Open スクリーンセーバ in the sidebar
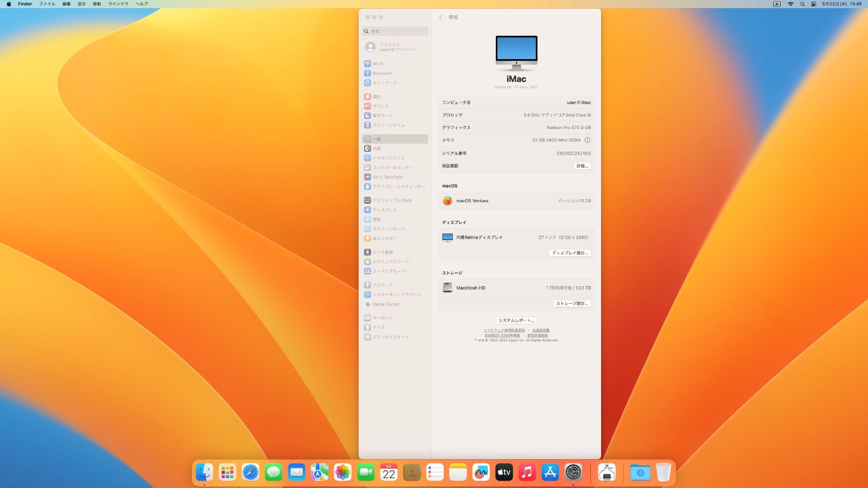Image resolution: width=868 pixels, height=488 pixels. (x=395, y=229)
